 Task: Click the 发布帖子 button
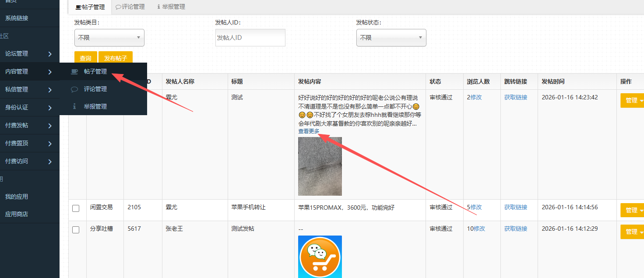[x=116, y=58]
